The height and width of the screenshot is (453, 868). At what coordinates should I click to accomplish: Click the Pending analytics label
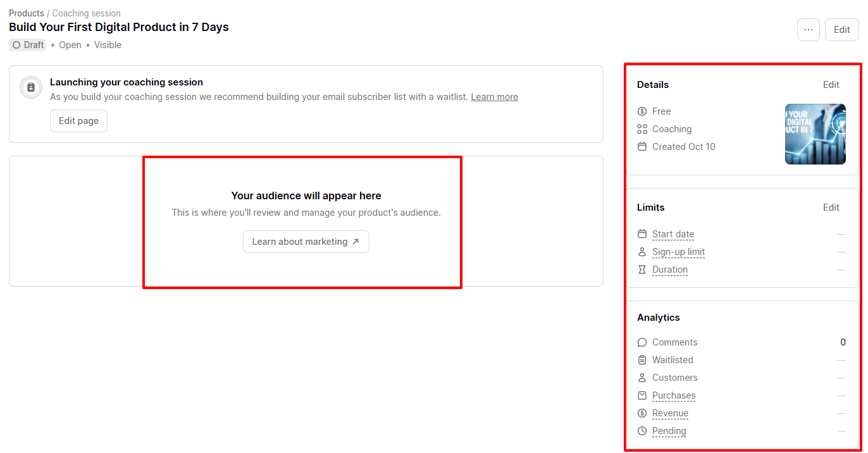tap(669, 431)
